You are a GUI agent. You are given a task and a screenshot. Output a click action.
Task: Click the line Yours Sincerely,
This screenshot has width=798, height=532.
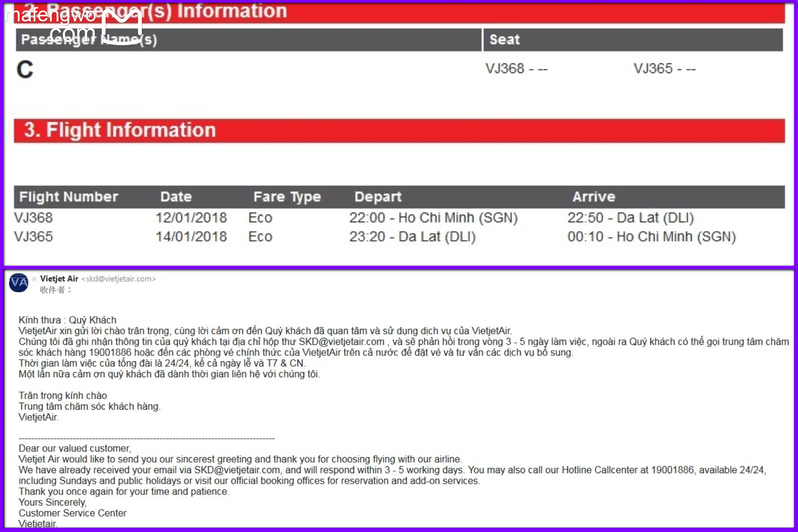pos(53,502)
